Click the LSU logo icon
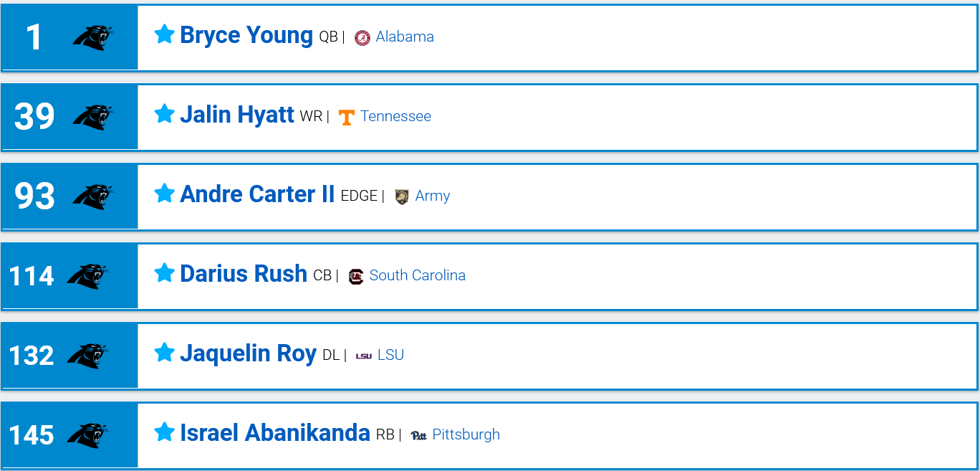 (x=364, y=356)
